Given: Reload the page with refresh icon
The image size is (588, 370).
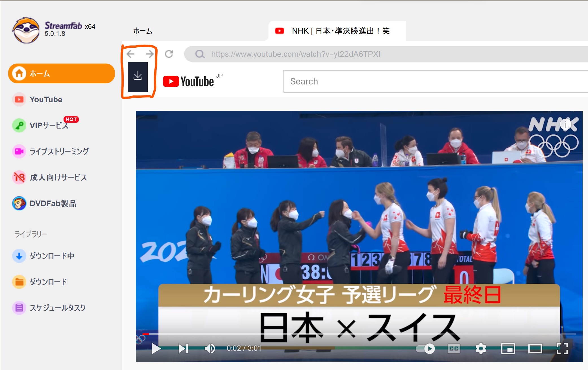Looking at the screenshot, I should coord(169,54).
